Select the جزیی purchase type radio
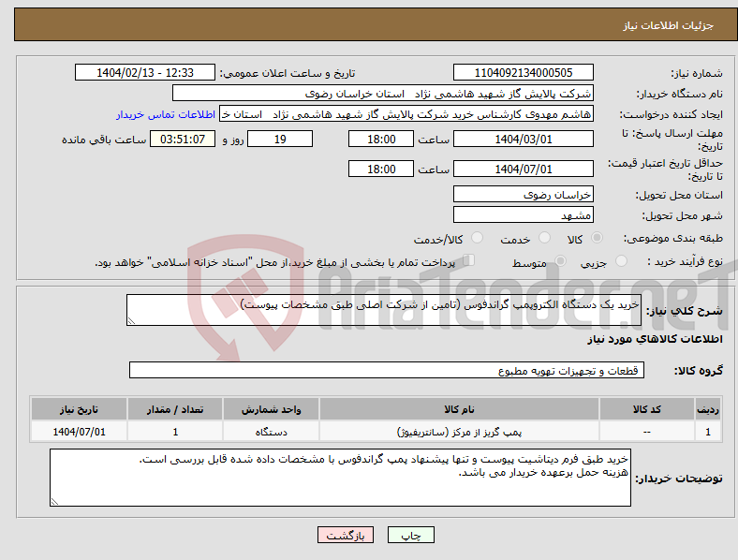Screen dimensions: 738x560 (x=621, y=260)
